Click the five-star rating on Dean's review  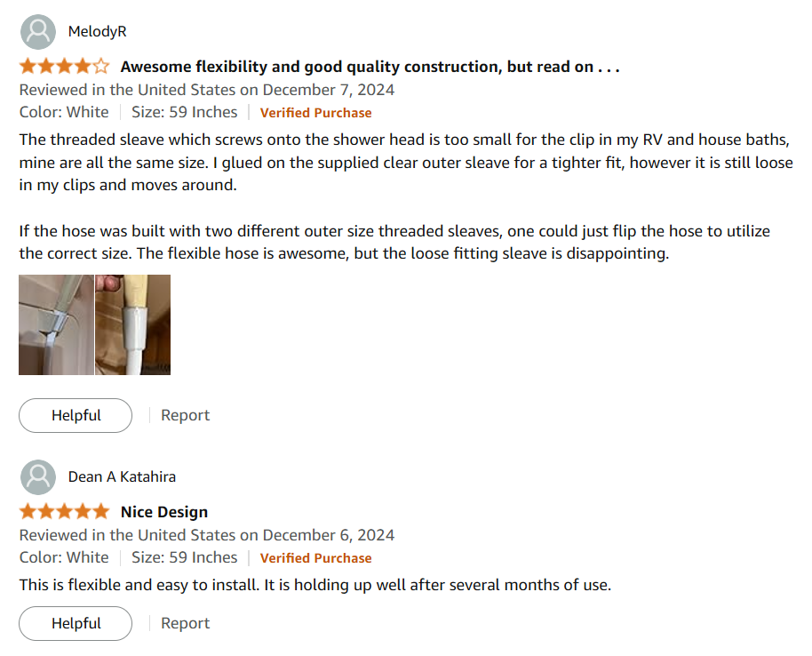(65, 512)
